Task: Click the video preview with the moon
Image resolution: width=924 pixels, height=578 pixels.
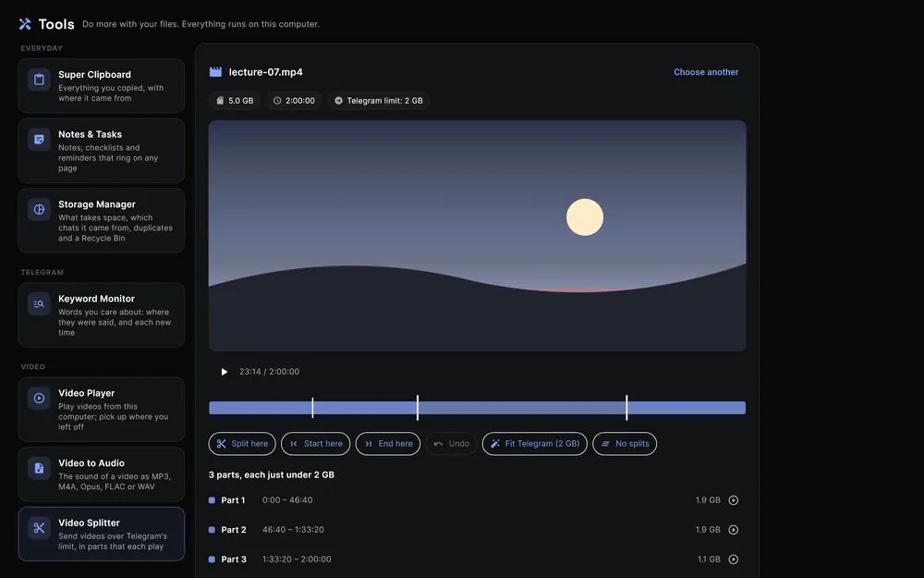Action: point(478,236)
